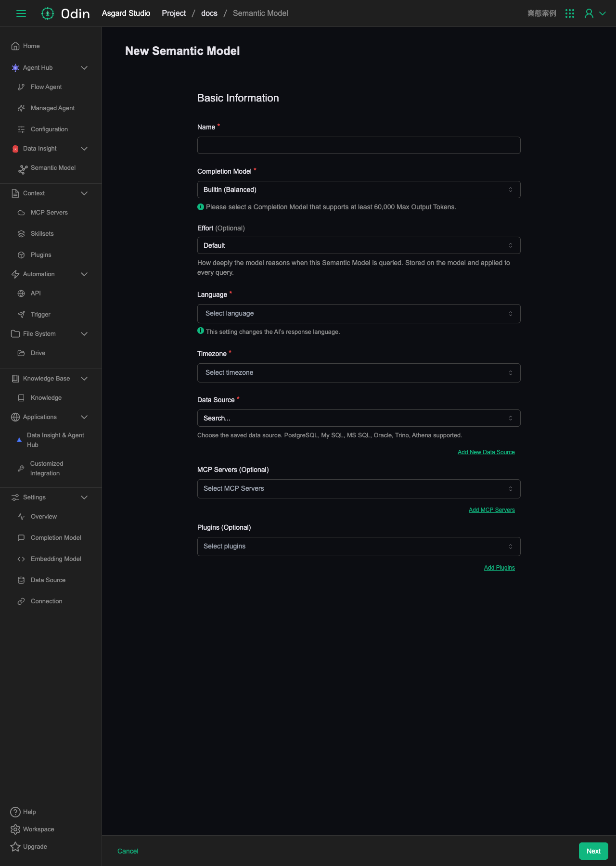
Task: Open the hamburger menu icon
Action: pos(21,13)
